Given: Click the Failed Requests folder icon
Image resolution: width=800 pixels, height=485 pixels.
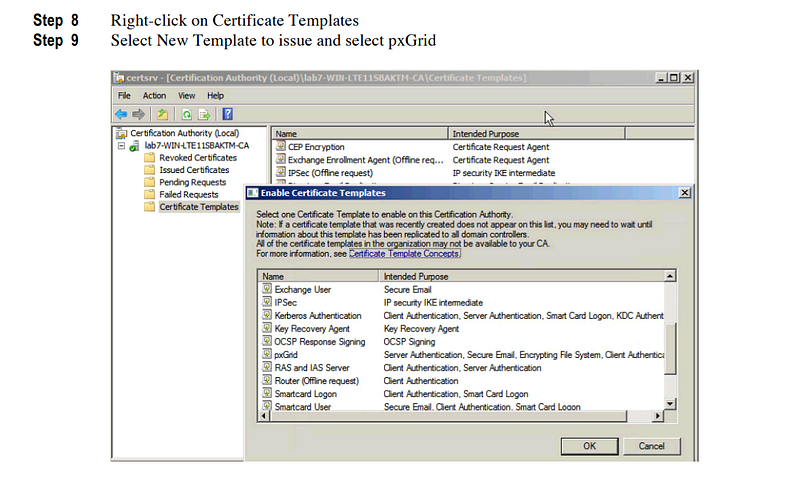Looking at the screenshot, I should click(149, 194).
